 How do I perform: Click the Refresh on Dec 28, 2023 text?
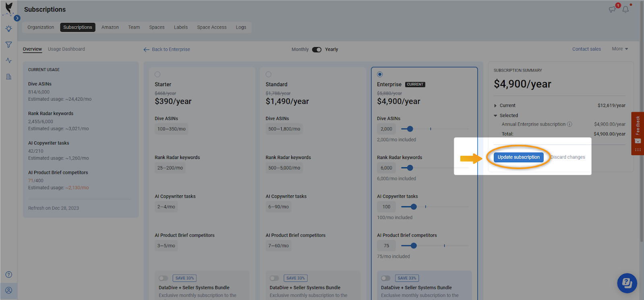tap(54, 208)
